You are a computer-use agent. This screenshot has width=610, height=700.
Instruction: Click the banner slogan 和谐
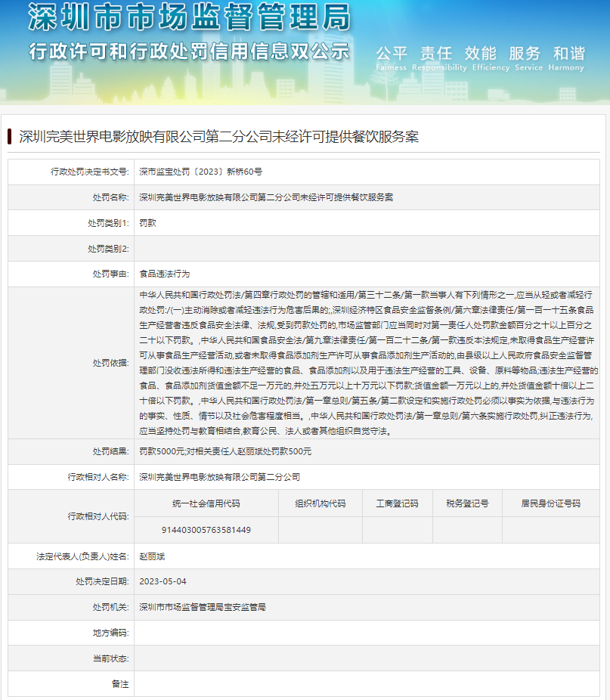[569, 54]
